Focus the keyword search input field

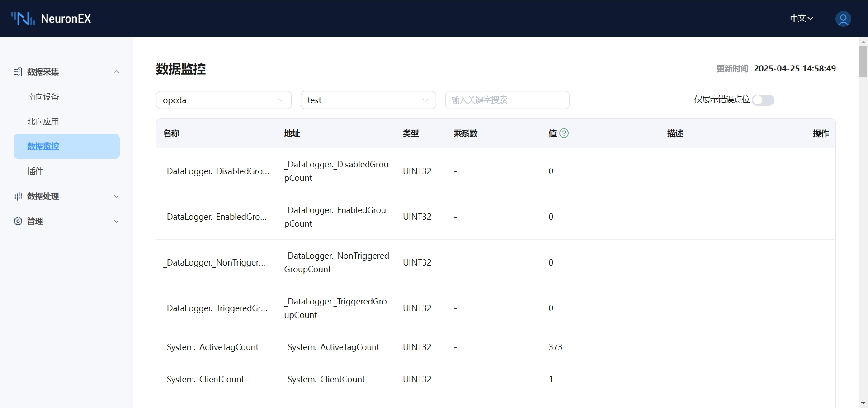507,100
